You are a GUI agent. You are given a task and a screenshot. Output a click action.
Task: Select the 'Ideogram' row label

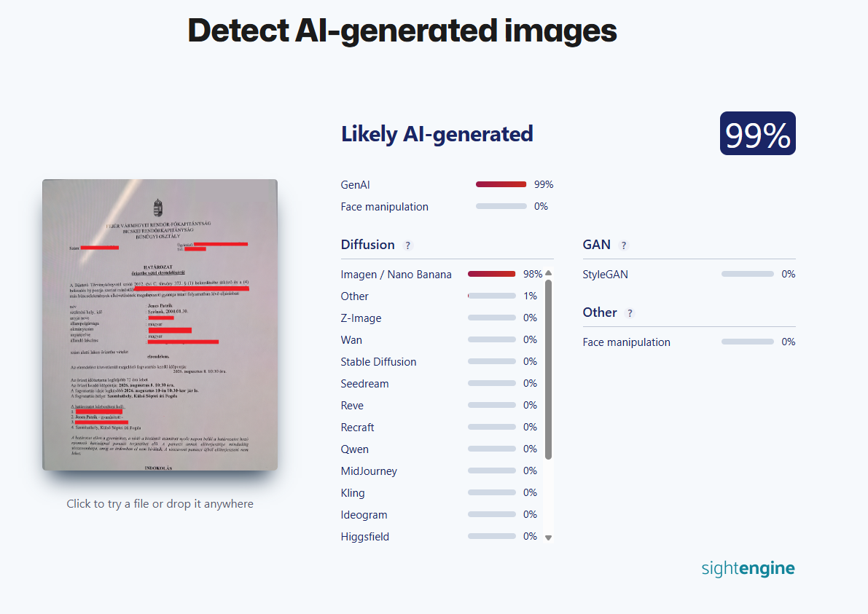click(364, 515)
